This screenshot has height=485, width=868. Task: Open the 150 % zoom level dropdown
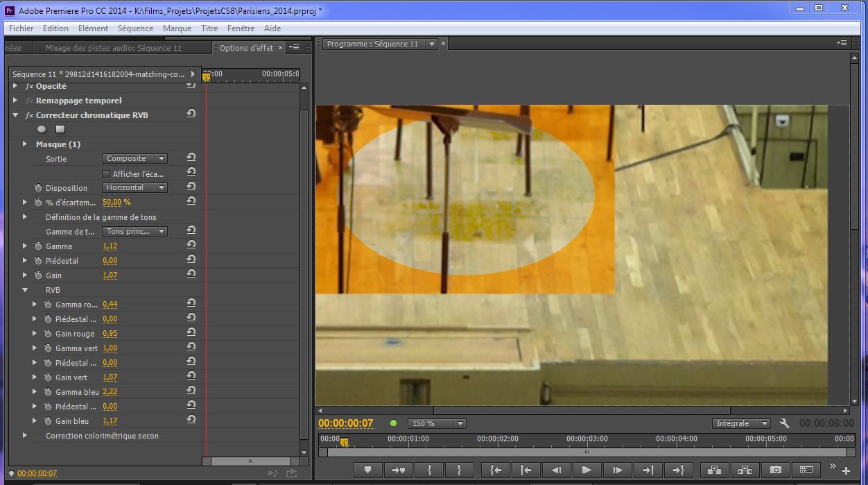(437, 423)
